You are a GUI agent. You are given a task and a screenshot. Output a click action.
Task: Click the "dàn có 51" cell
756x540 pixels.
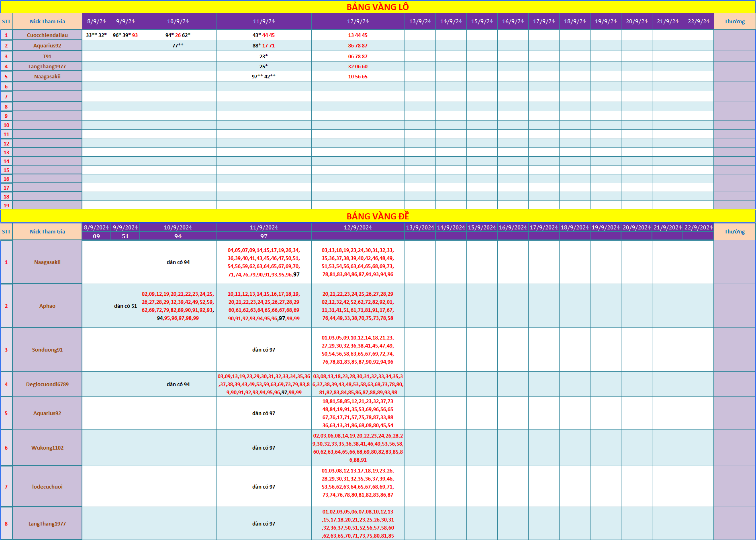(x=125, y=306)
